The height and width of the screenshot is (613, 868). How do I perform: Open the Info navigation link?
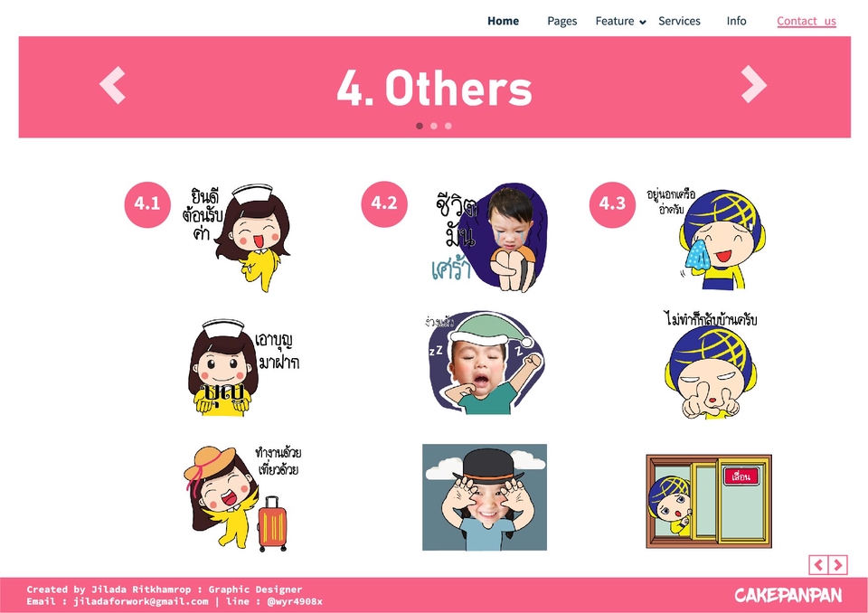(736, 21)
